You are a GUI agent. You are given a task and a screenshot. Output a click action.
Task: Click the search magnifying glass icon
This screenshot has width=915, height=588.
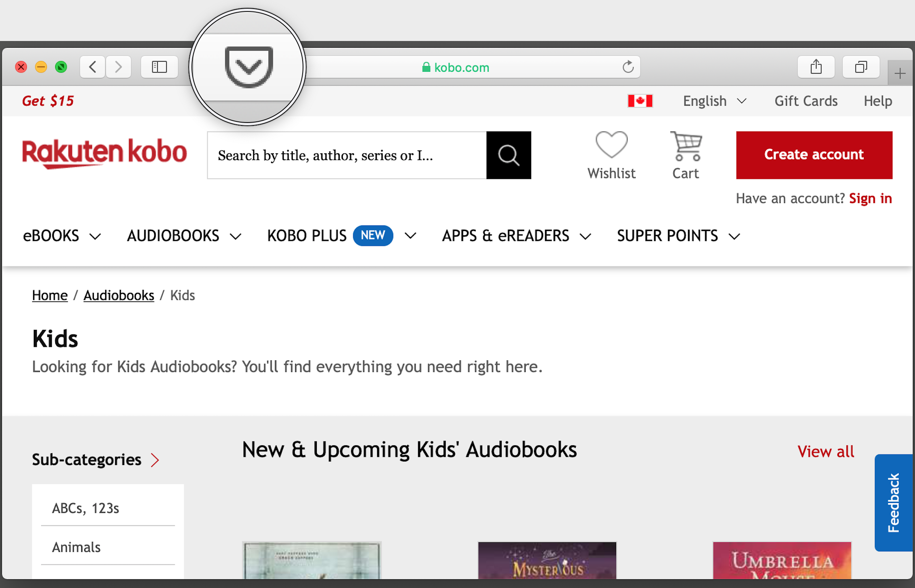[509, 154]
